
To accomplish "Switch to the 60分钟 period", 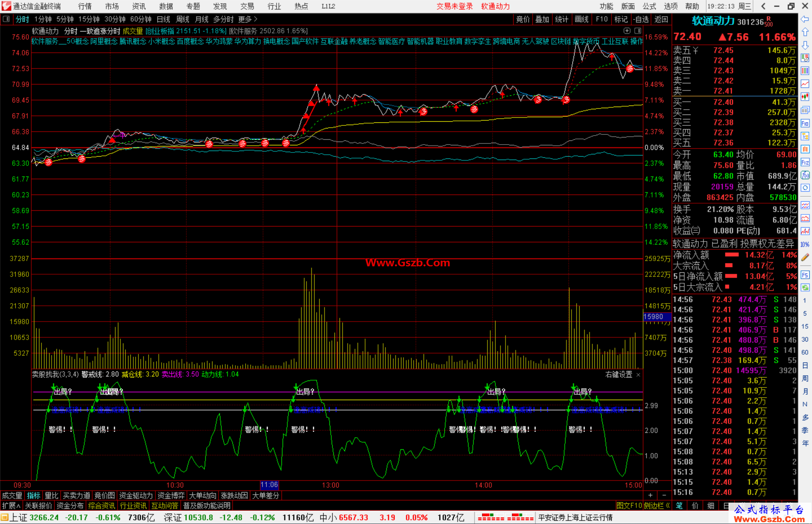I will pyautogui.click(x=141, y=19).
